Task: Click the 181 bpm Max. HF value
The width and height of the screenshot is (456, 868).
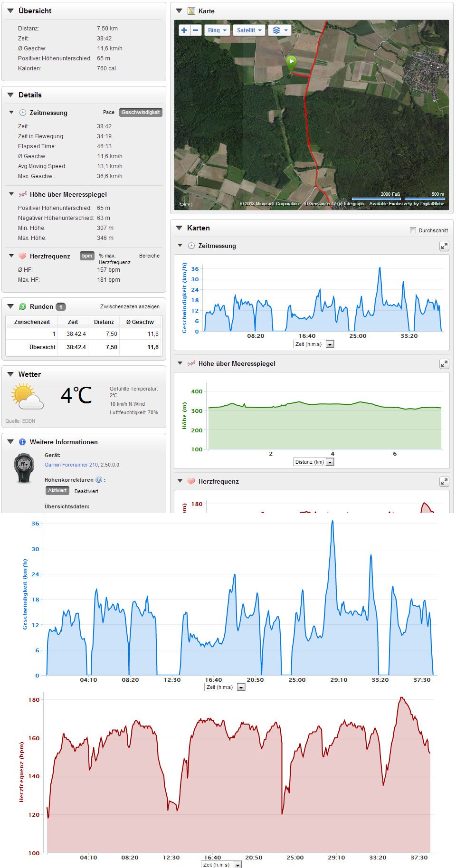Action: (x=108, y=280)
